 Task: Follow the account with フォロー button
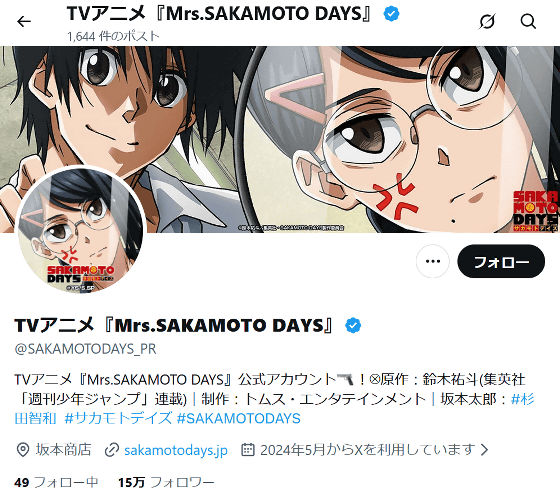pos(501,261)
